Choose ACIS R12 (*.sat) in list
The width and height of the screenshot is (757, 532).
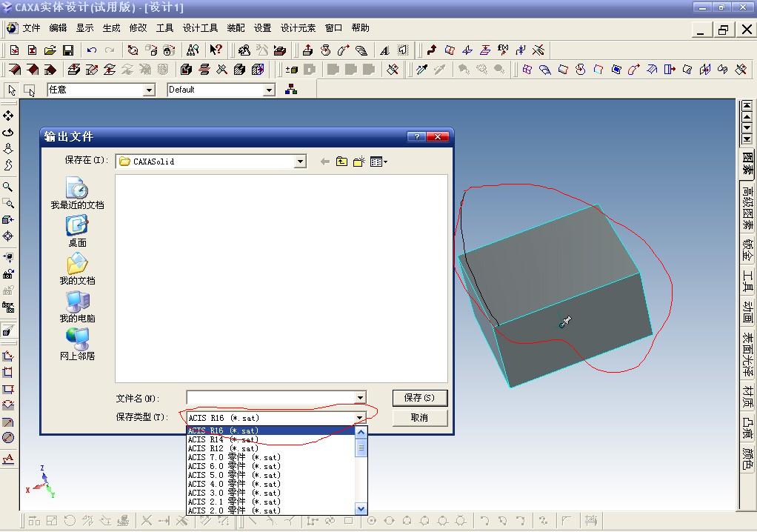pyautogui.click(x=271, y=448)
